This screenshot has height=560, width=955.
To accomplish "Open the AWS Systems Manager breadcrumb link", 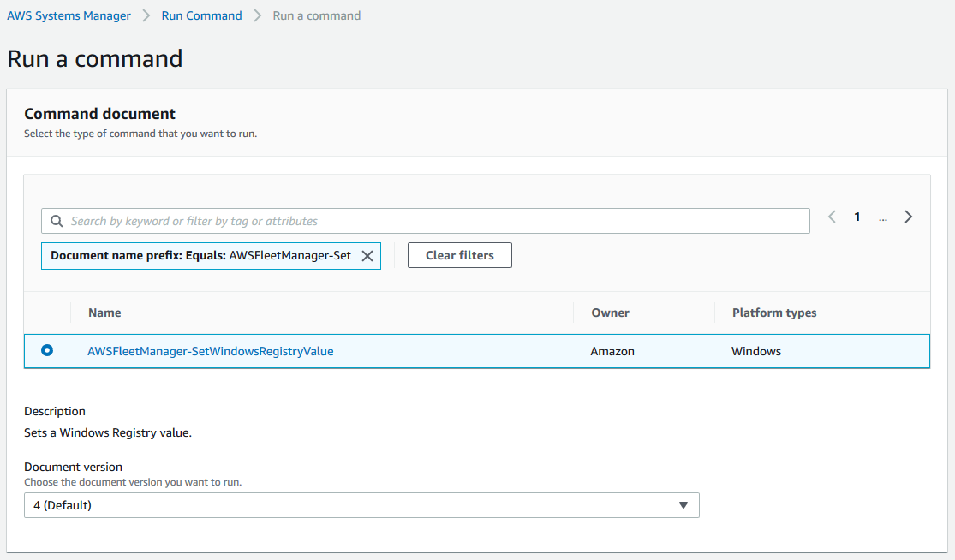I will pyautogui.click(x=69, y=15).
